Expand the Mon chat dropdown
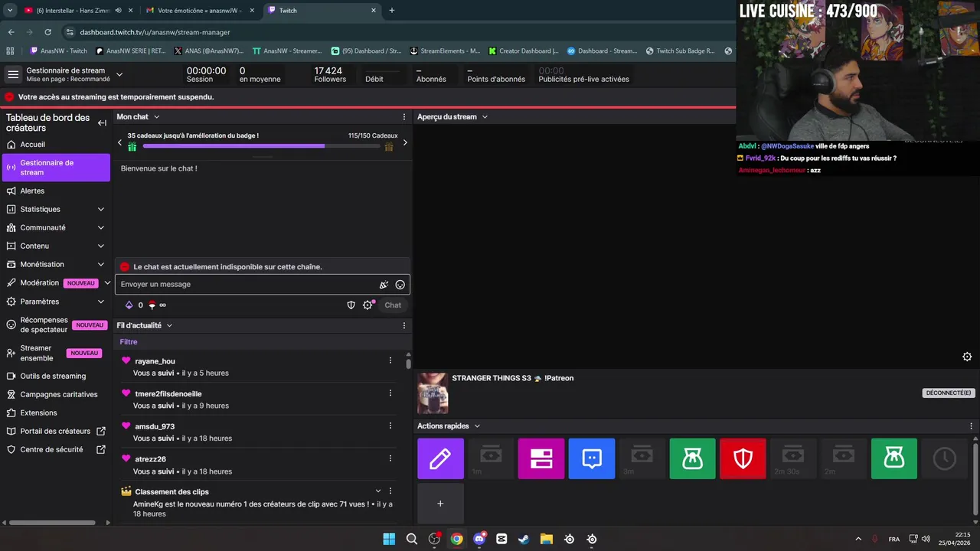The height and width of the screenshot is (551, 980). tap(156, 117)
